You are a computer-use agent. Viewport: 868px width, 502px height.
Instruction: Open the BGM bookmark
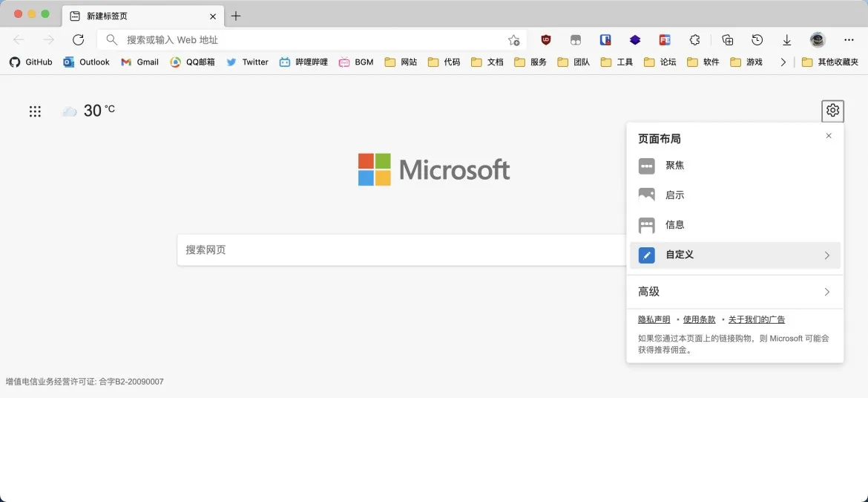pos(357,62)
